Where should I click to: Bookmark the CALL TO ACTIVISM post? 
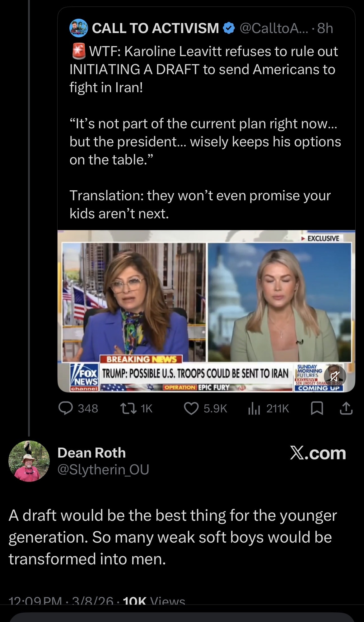(x=317, y=408)
